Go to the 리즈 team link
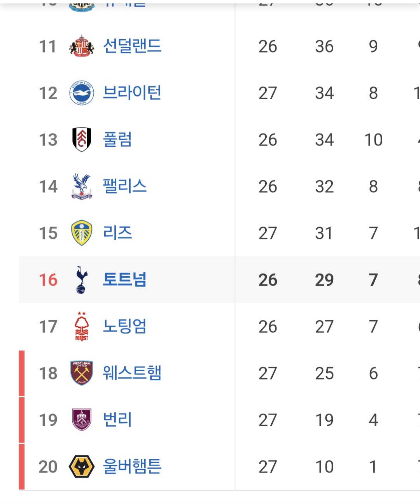Image resolution: width=420 pixels, height=504 pixels. tap(117, 233)
